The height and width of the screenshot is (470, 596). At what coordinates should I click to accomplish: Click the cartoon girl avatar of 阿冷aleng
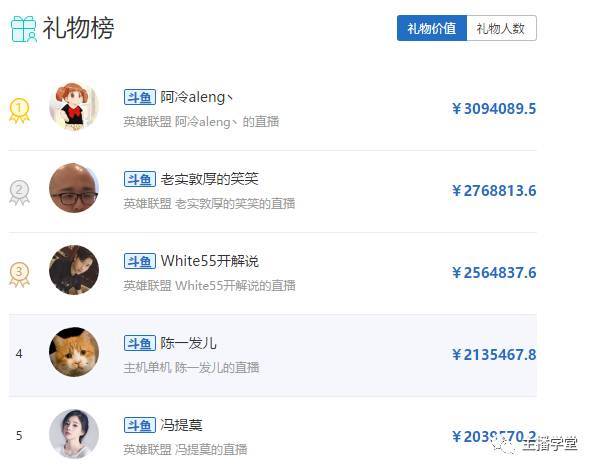point(74,106)
